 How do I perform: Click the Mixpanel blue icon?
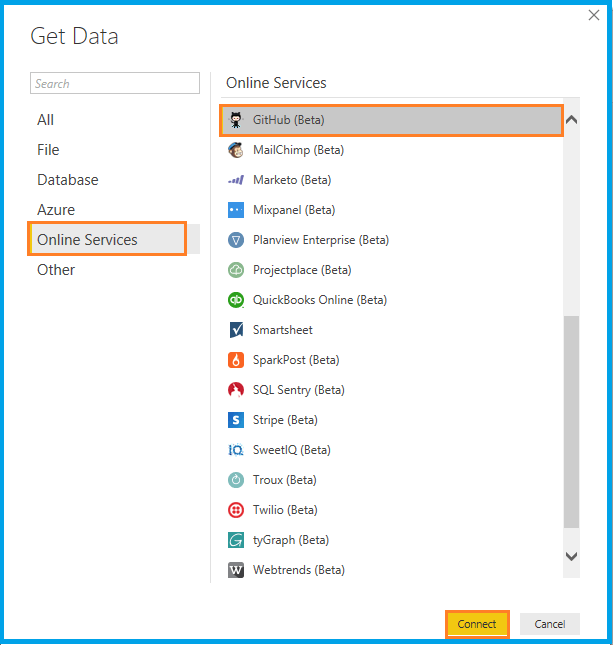point(236,210)
